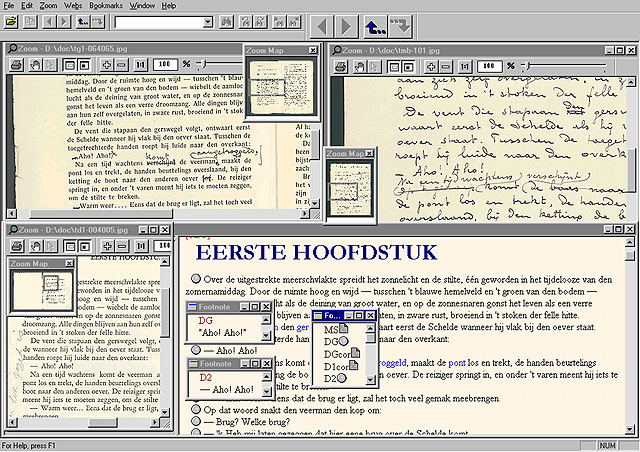640x452 pixels.
Task: Click the small back arrow in main toolbar
Action: point(49,22)
